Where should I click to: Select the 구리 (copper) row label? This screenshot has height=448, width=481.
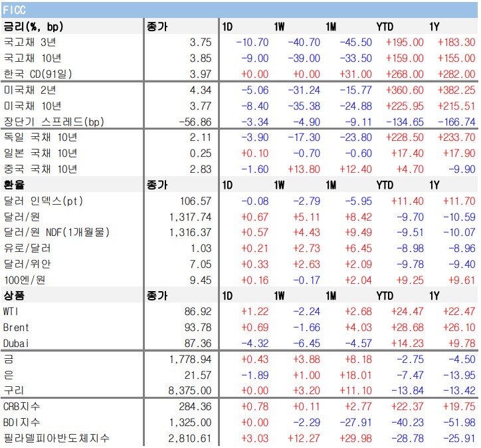coord(13,391)
